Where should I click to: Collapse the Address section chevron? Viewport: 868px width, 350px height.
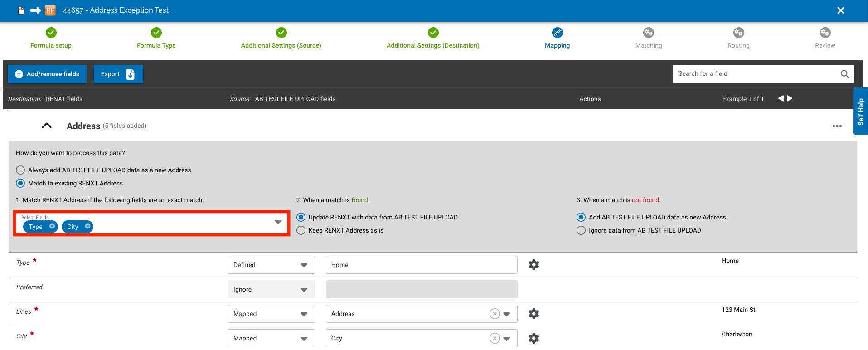tap(47, 126)
